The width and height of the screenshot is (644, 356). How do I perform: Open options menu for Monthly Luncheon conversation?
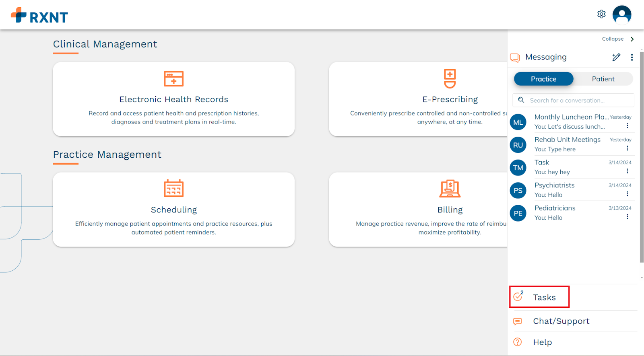(x=627, y=126)
